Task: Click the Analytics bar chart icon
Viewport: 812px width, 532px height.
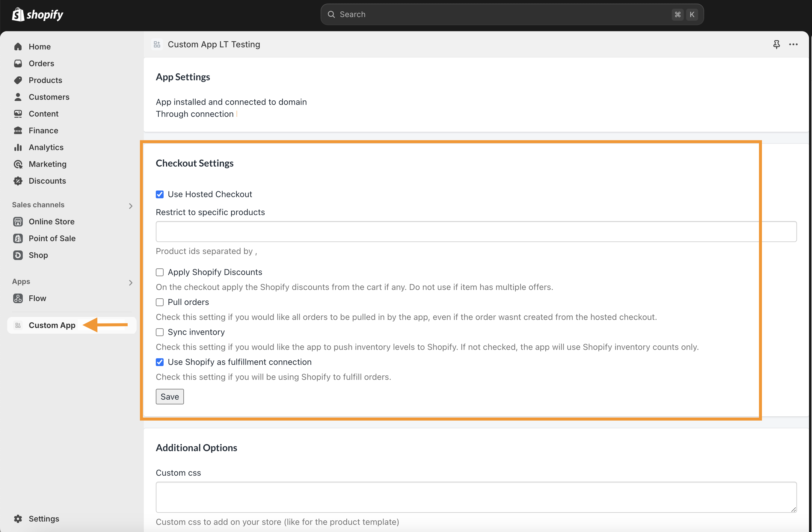Action: click(x=18, y=147)
